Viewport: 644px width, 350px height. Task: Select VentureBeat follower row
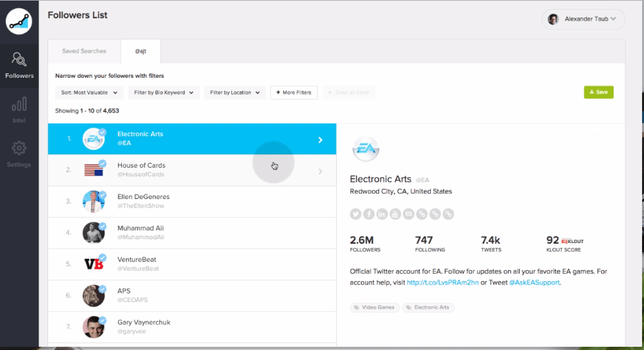tap(192, 264)
